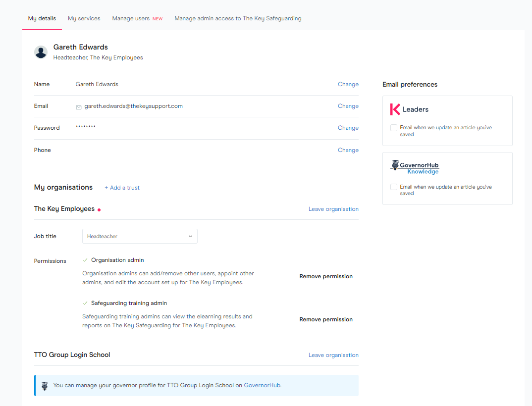Click the GovernorHub Knowledge owl logo

(395, 165)
